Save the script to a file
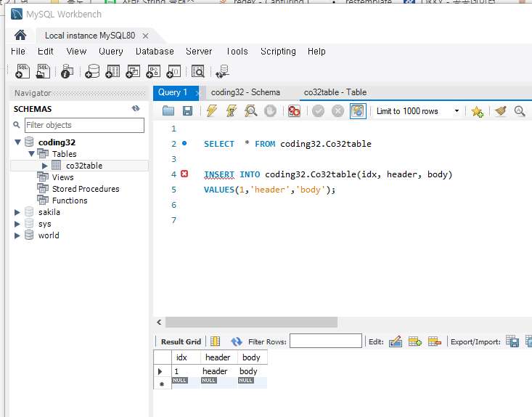Screen dimensions: 532x417 188,111
